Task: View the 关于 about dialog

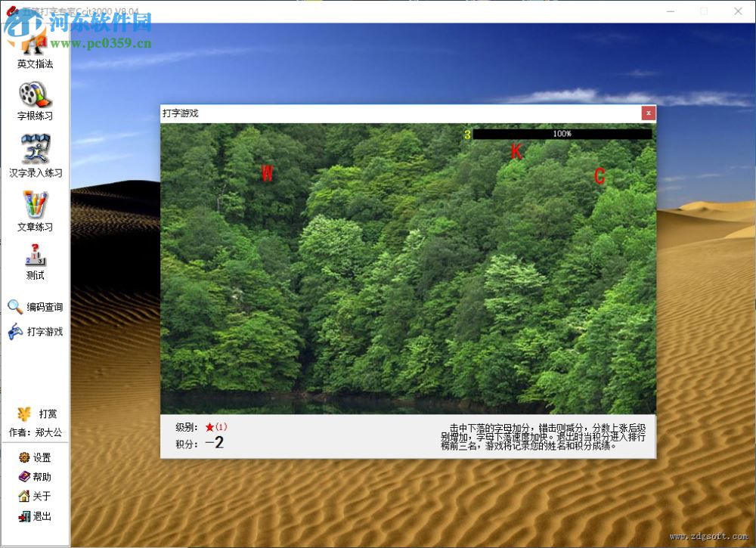Action: point(34,497)
